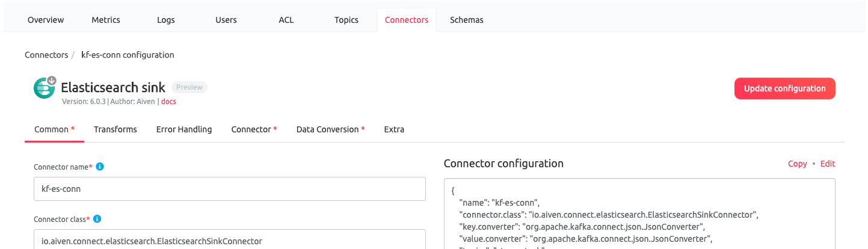Click the Version: 6.0.3 text
This screenshot has height=249, width=868.
(x=84, y=102)
